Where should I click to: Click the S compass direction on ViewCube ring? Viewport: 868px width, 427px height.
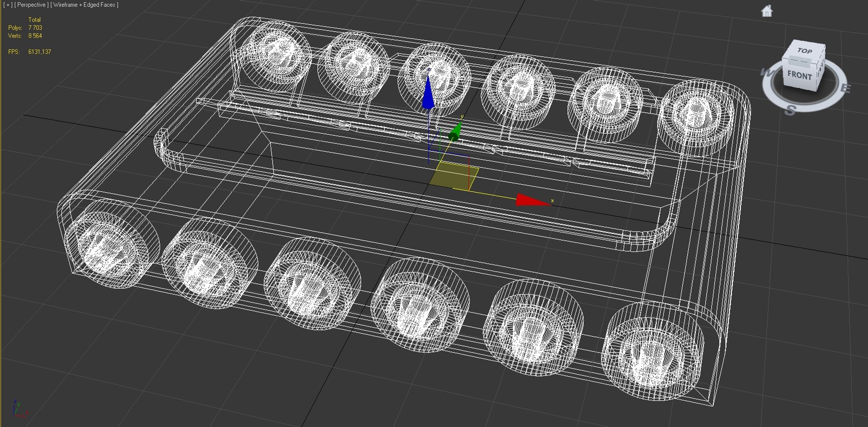(x=790, y=110)
